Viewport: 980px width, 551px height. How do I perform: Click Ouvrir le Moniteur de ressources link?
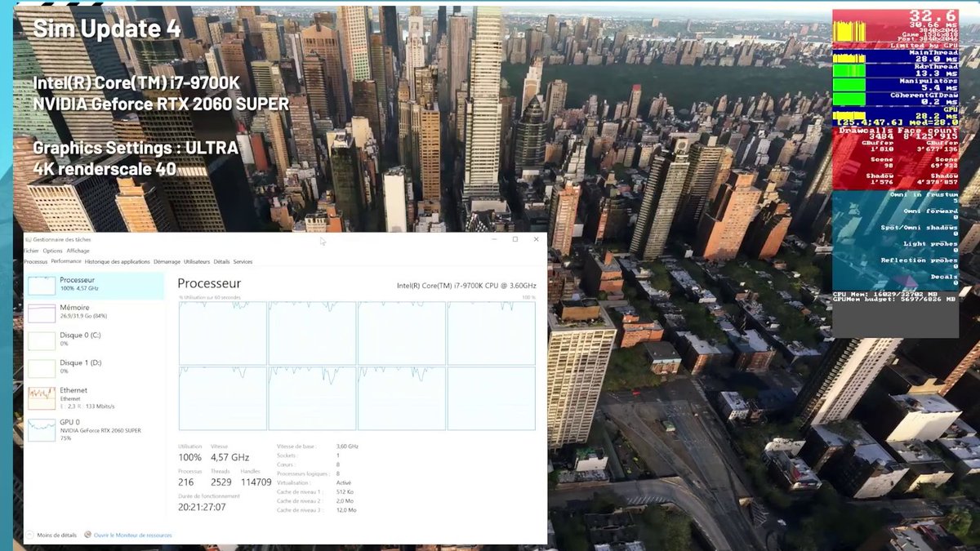(133, 535)
